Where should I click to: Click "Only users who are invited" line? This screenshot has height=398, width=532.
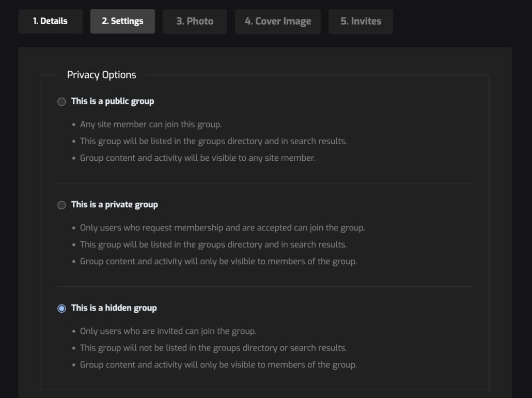point(168,331)
